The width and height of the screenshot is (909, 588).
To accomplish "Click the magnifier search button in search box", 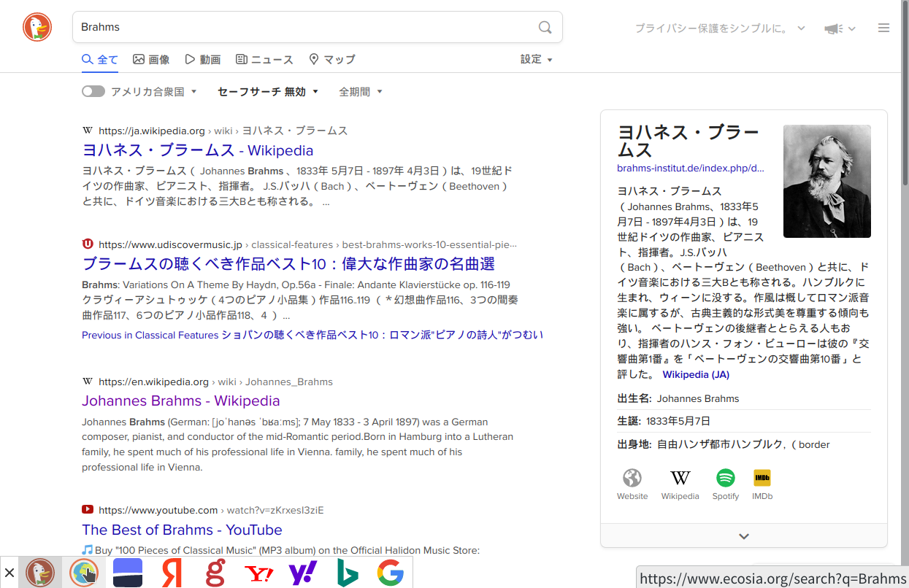I will point(545,27).
